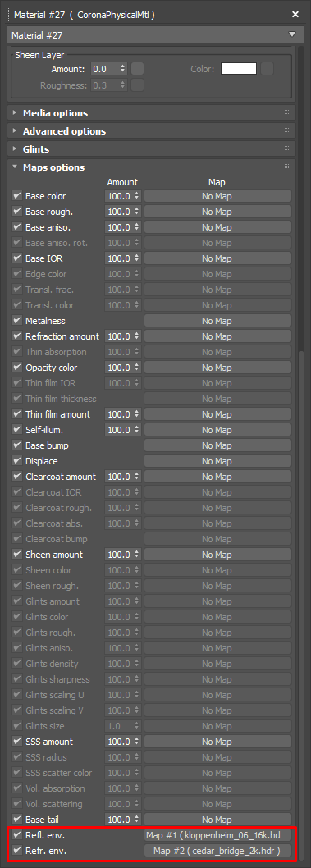Click the Media options rollout grip handle
Screen dimensions: 311x868
pos(286,112)
